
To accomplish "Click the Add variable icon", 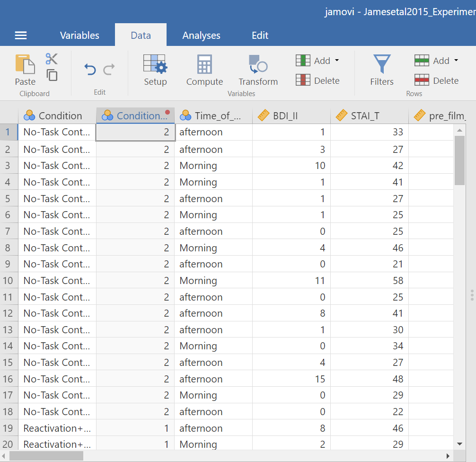I will coord(303,61).
